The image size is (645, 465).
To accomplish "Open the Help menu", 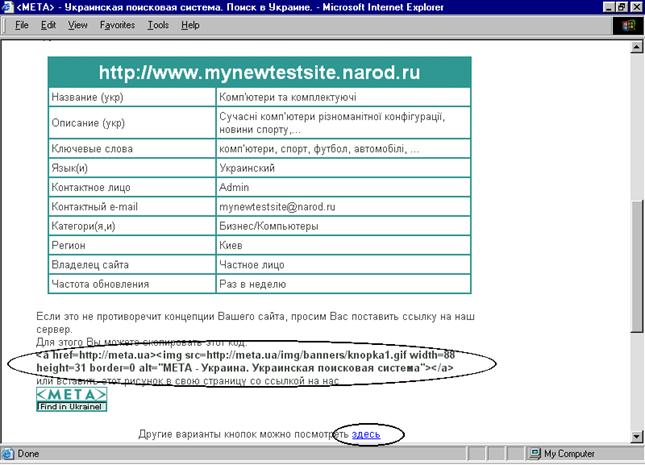I will pos(190,25).
